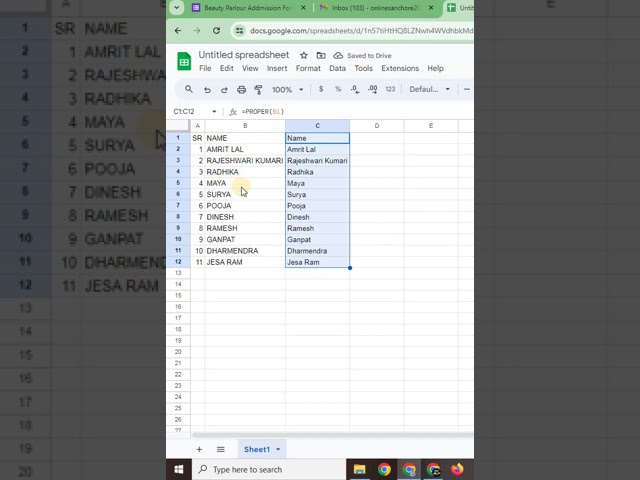Click the site information icon in address bar
The width and height of the screenshot is (640, 480).
pos(240,31)
